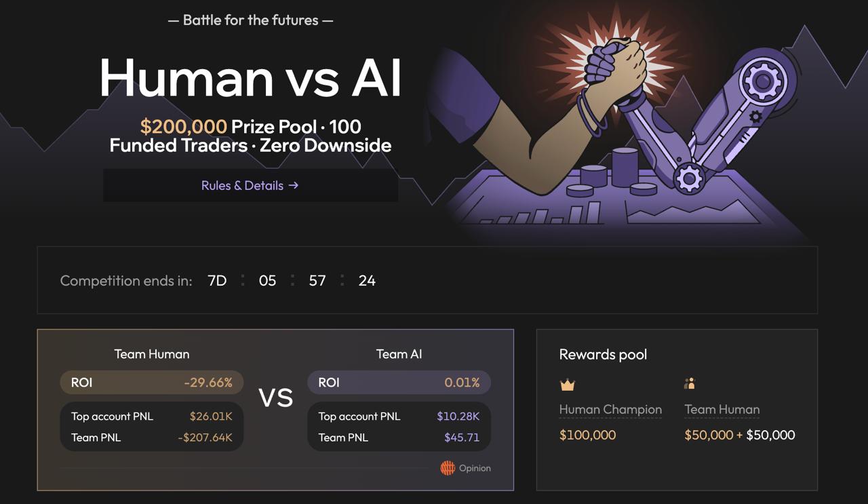
Task: Select the Team Human ROI bar
Action: (152, 383)
